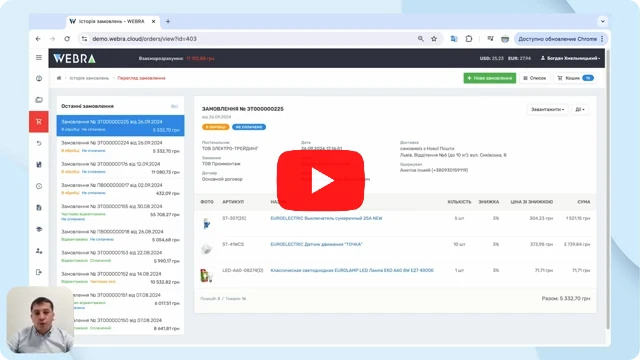Select order № ЗТ000000224 in the list

click(x=120, y=147)
